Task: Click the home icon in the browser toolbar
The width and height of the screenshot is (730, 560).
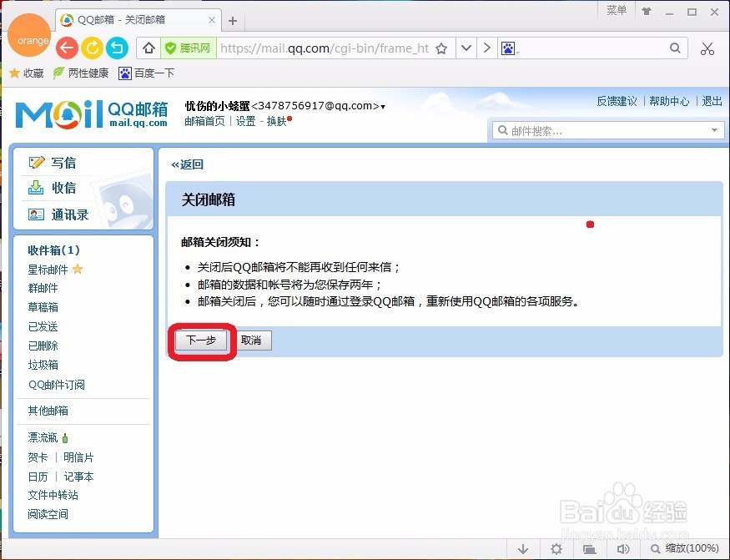Action: pos(149,48)
